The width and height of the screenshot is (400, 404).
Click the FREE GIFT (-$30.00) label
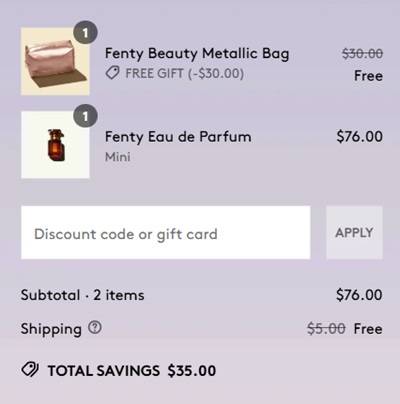click(184, 73)
